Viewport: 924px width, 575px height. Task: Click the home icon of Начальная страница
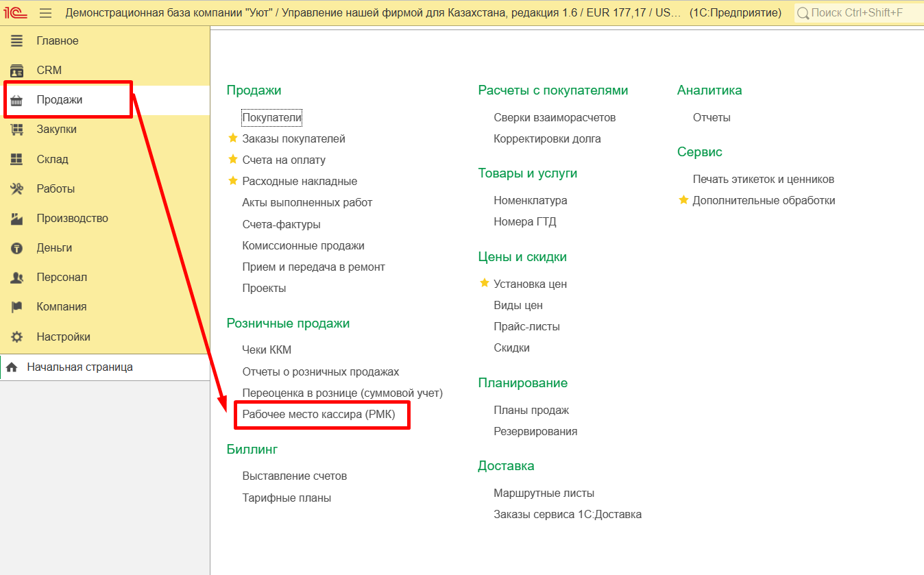coord(12,367)
